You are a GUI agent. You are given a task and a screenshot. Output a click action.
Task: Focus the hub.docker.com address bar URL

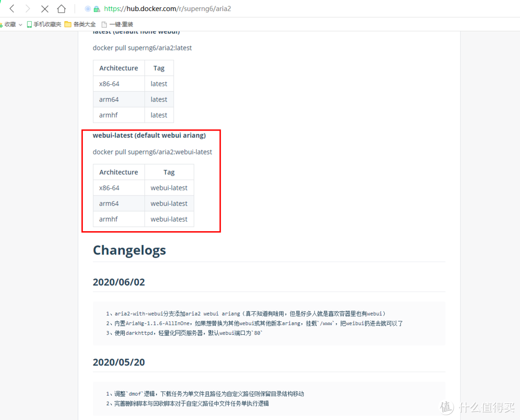click(168, 9)
